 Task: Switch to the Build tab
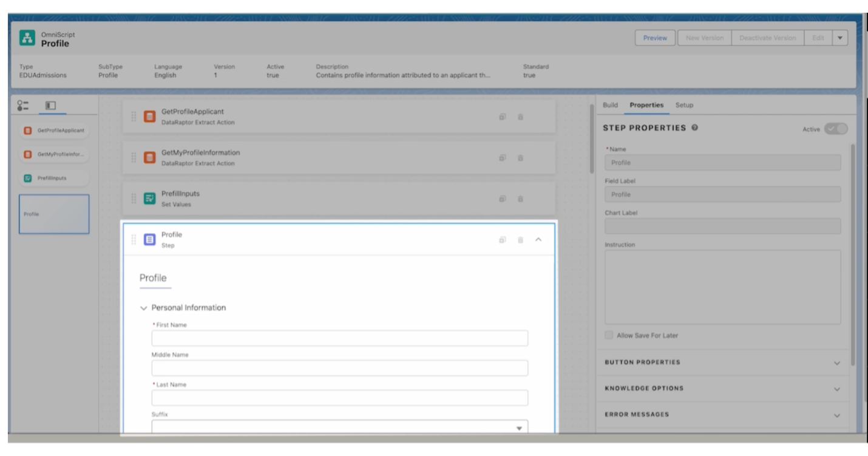pos(610,105)
